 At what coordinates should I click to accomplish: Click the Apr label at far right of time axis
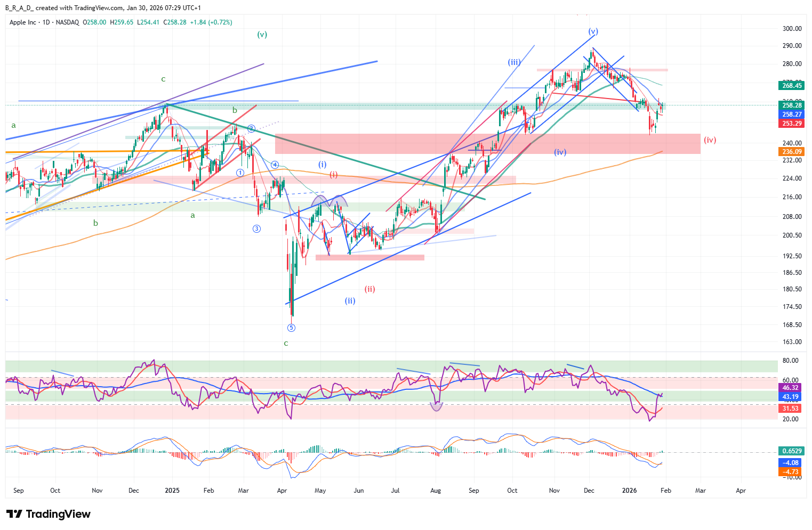tap(741, 490)
